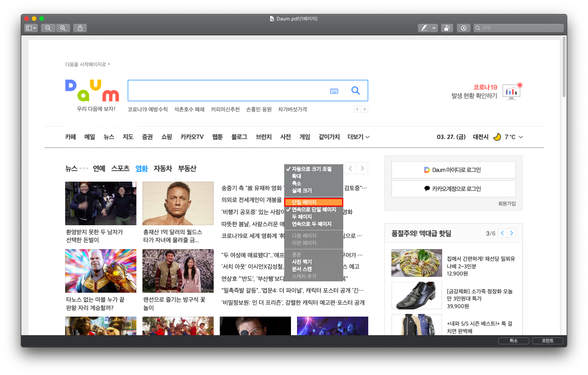
Task: Open the 밀푀유나베 food product thumbnail
Action: 417,263
